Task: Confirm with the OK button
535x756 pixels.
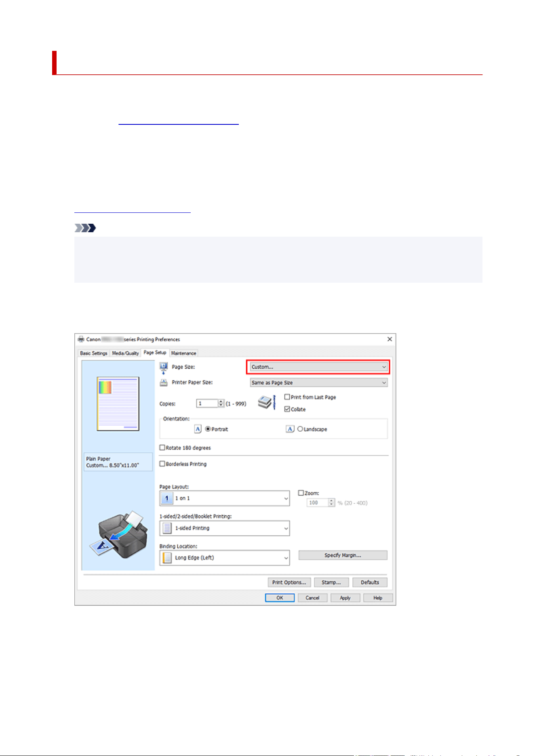Action: tap(280, 598)
